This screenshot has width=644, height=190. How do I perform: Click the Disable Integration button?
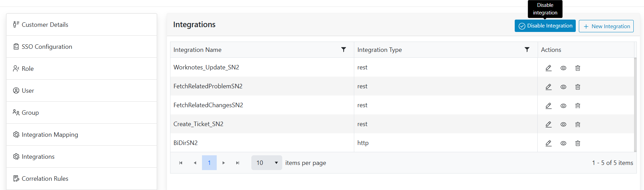545,26
